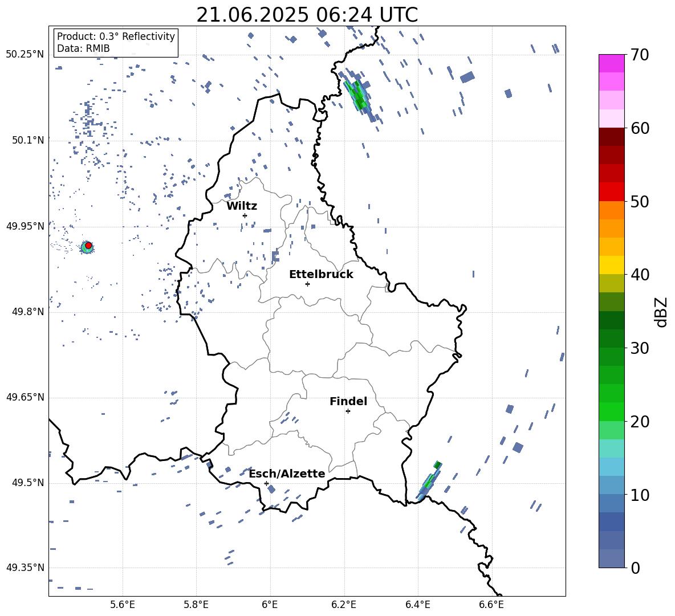The image size is (675, 616).
Task: Click the colorbar 70 tick label
Action: 639,55
